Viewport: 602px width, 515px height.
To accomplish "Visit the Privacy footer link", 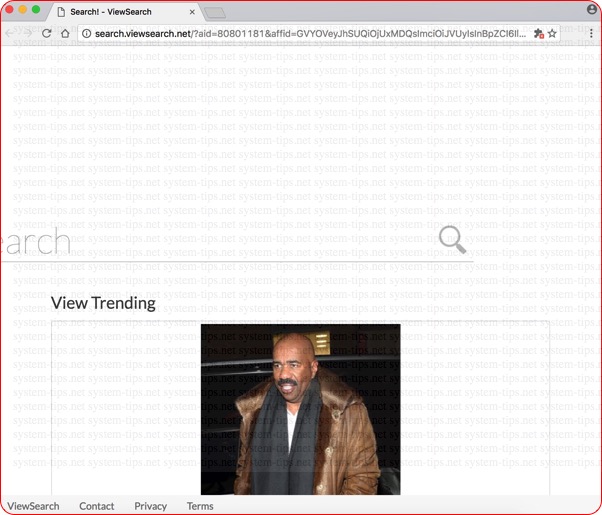I will pos(151,506).
